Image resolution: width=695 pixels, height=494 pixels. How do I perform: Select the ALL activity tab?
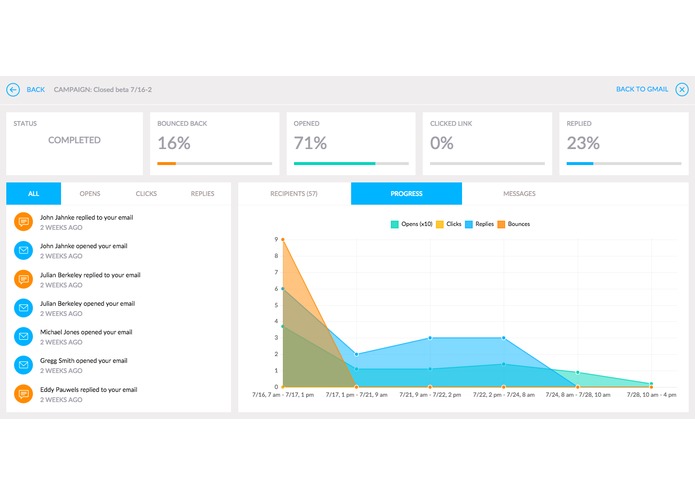coord(34,194)
